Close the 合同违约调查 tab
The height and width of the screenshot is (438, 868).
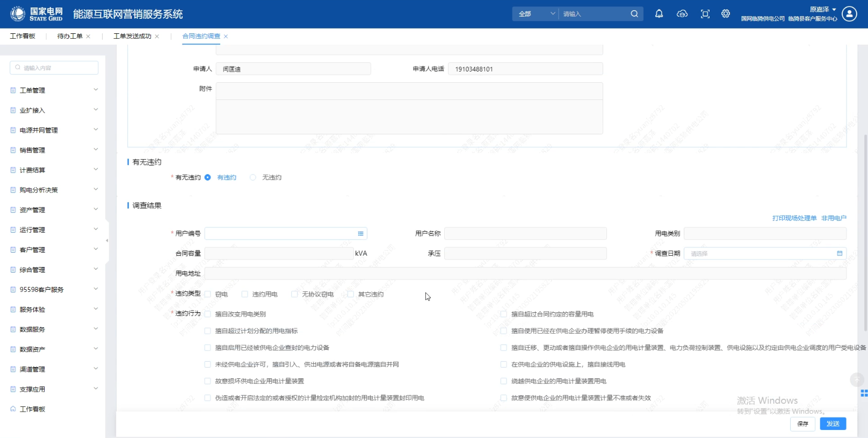point(226,37)
